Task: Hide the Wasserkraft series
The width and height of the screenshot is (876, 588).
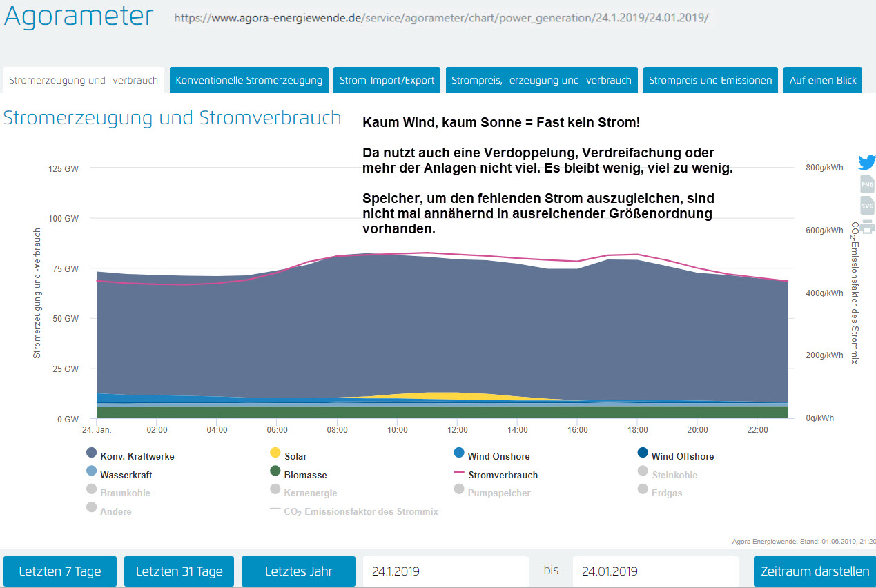Action: pos(126,475)
